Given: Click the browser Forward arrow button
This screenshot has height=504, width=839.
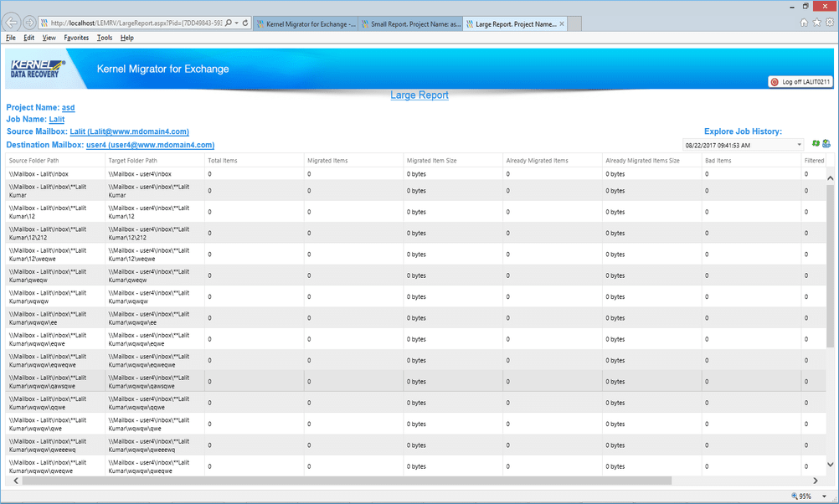Looking at the screenshot, I should [30, 23].
